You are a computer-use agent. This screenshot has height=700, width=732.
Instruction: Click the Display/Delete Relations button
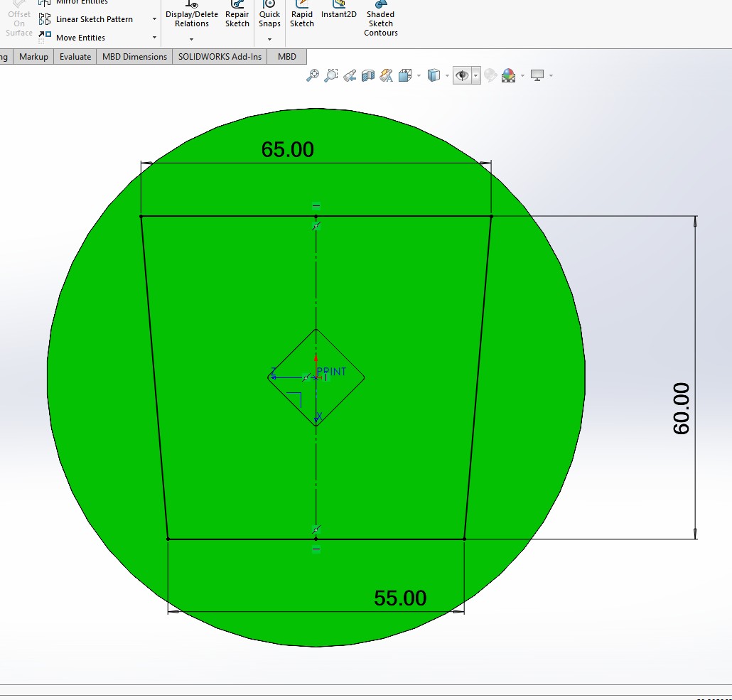[x=191, y=16]
